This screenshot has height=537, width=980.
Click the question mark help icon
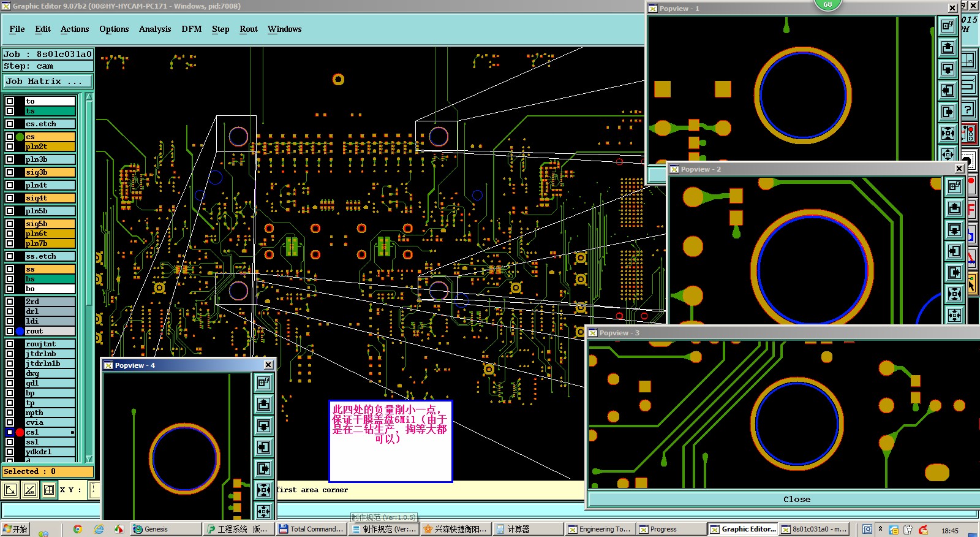click(x=968, y=110)
